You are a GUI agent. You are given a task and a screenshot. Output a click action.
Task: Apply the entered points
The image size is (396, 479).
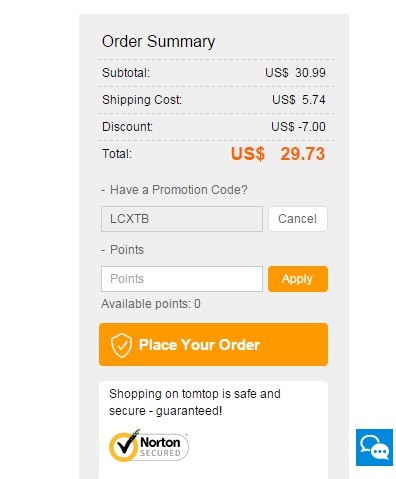pos(298,279)
